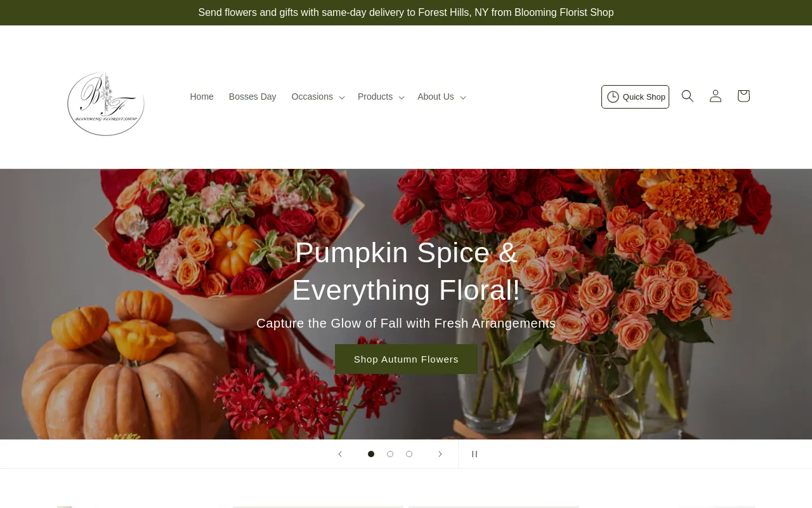The width and height of the screenshot is (812, 508).
Task: Go to previous slide arrow
Action: coord(340,454)
